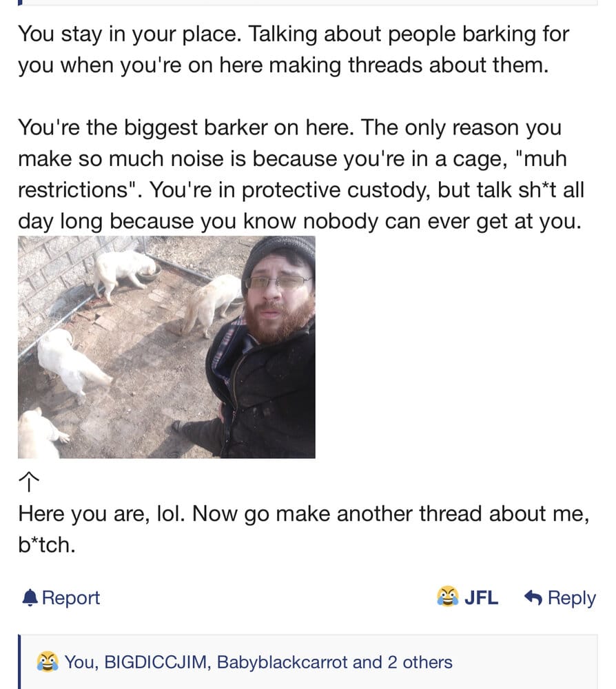
Task: Click "You" in the reactions list
Action: click(x=81, y=662)
